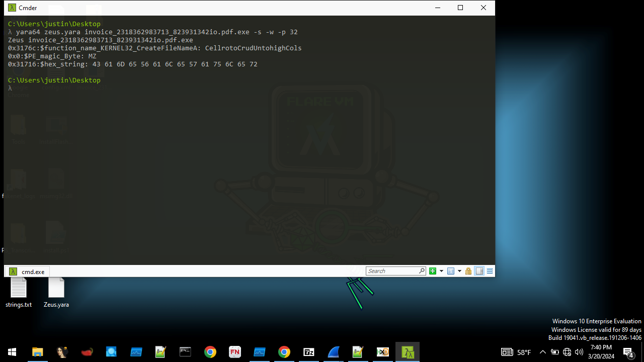Image resolution: width=644 pixels, height=362 pixels.
Task: Click the Search field in Cmder
Action: 392,271
